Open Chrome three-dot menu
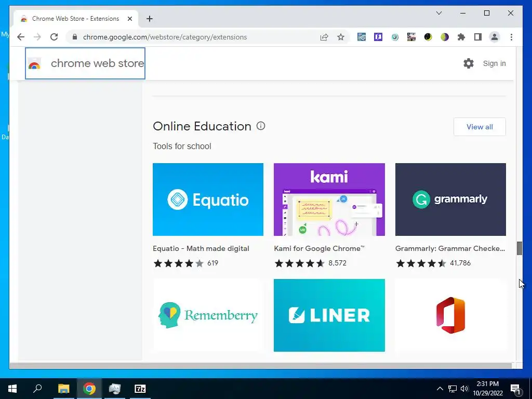 tap(511, 37)
